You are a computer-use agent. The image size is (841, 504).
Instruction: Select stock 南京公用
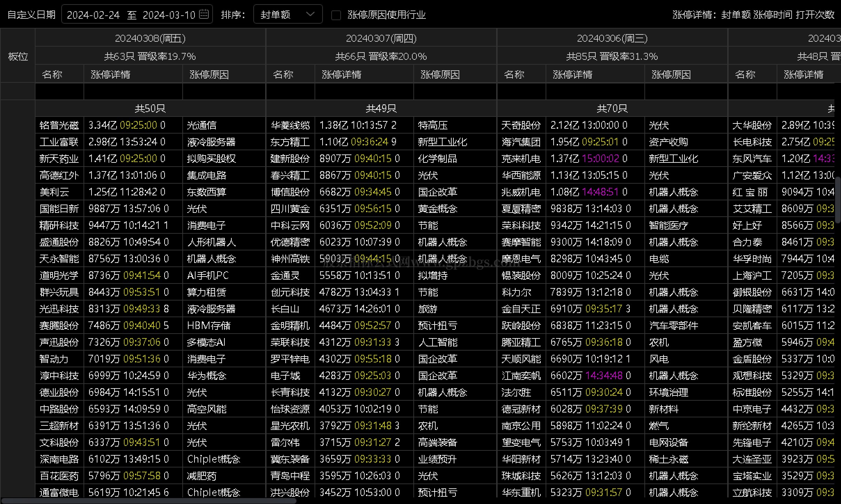point(521,425)
